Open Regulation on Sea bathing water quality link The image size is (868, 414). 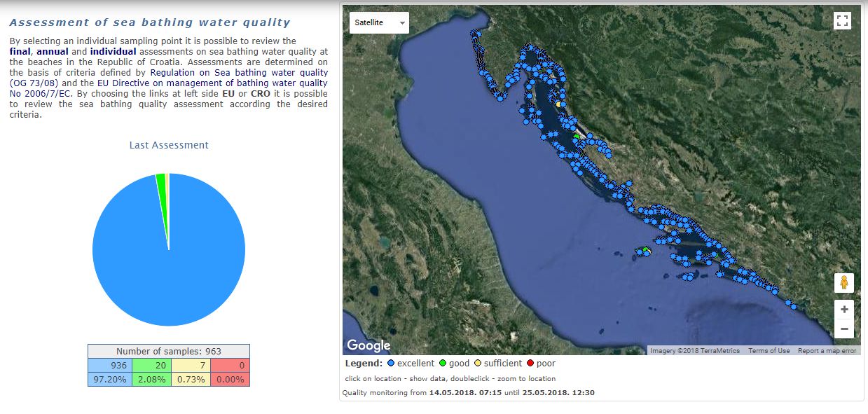238,72
